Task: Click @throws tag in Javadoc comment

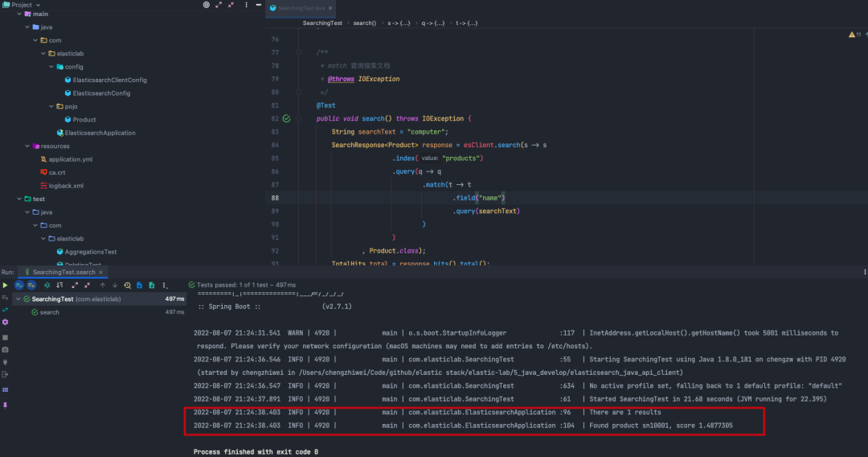Action: click(x=341, y=79)
